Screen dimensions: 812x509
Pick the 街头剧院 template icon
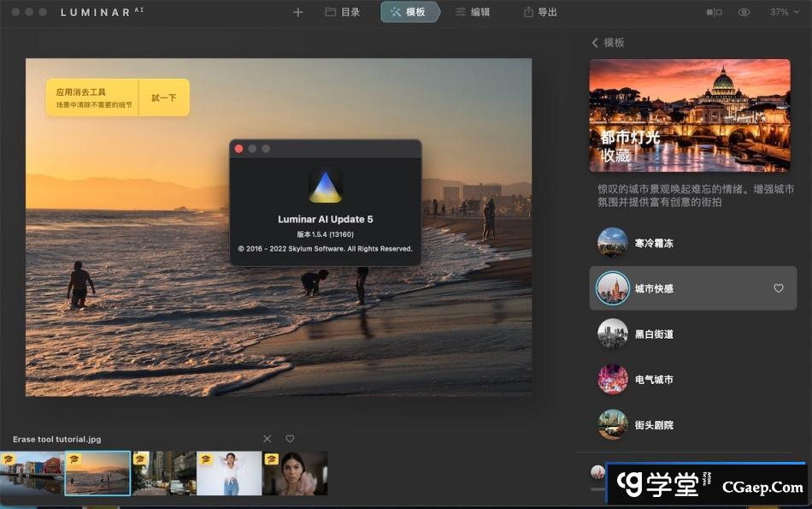click(x=613, y=424)
